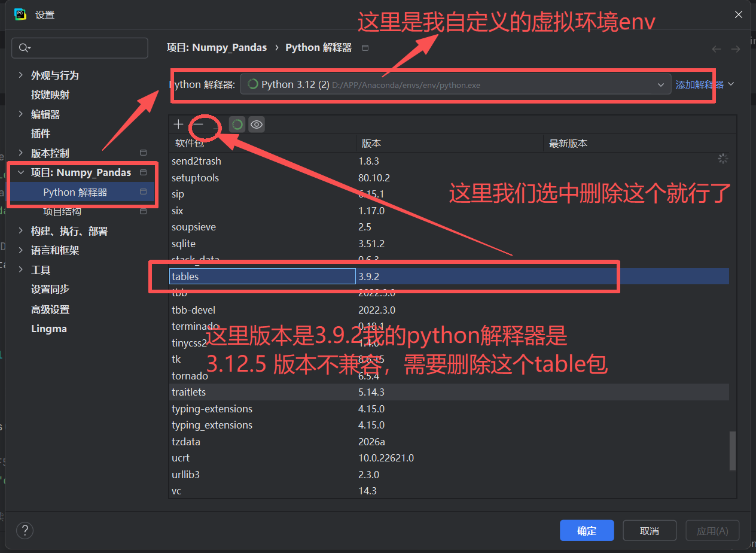Click the 取消 button
Screen dimensions: 756x553
point(650,531)
